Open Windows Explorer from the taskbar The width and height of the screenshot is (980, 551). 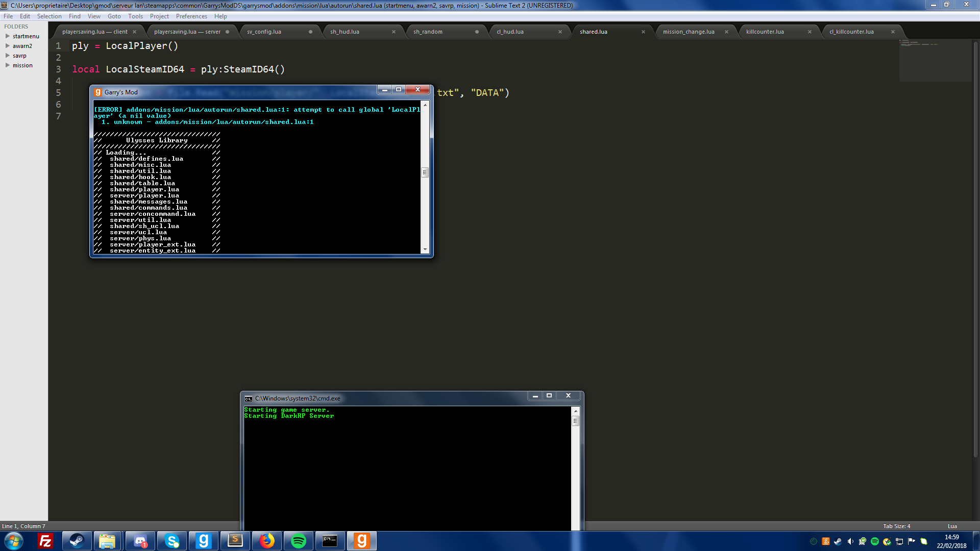click(x=107, y=541)
